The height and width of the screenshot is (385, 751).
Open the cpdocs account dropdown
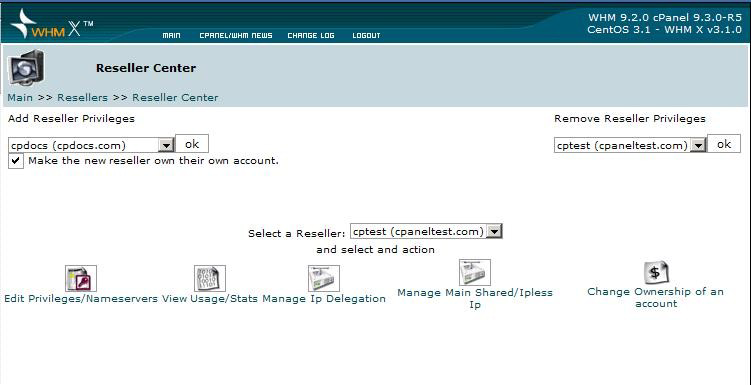pyautogui.click(x=91, y=145)
